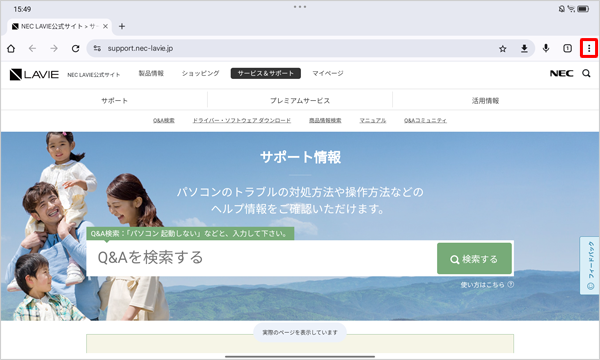This screenshot has height=360, width=600.
Task: Tap the muted notification bell icon
Action: 562,9
